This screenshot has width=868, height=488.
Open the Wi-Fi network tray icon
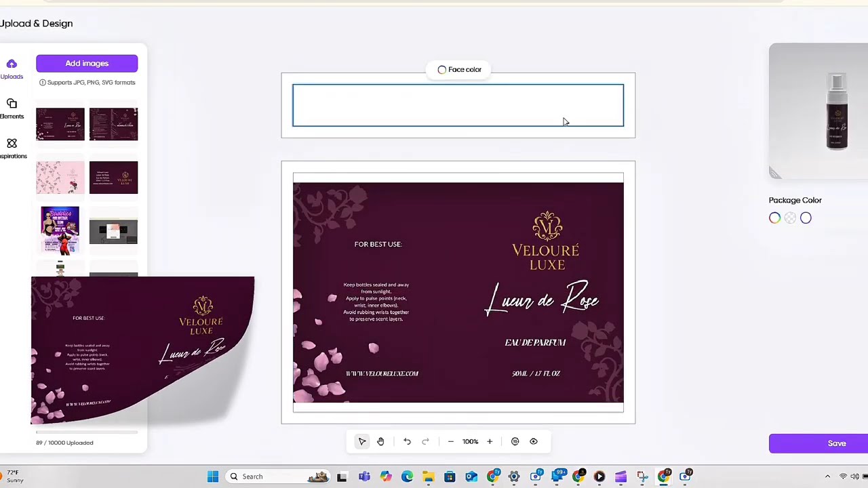click(843, 476)
